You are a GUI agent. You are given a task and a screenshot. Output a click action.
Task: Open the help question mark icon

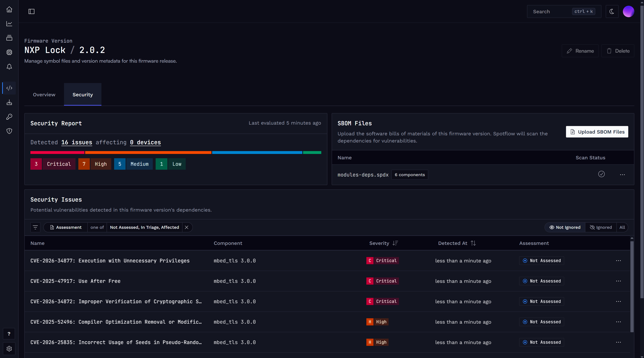click(x=9, y=334)
